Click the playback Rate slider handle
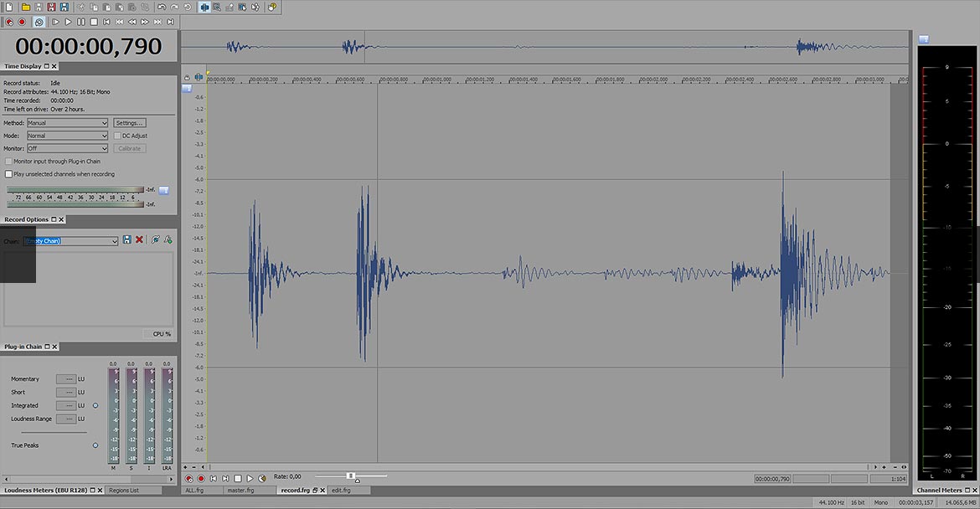The width and height of the screenshot is (980, 509). click(350, 476)
